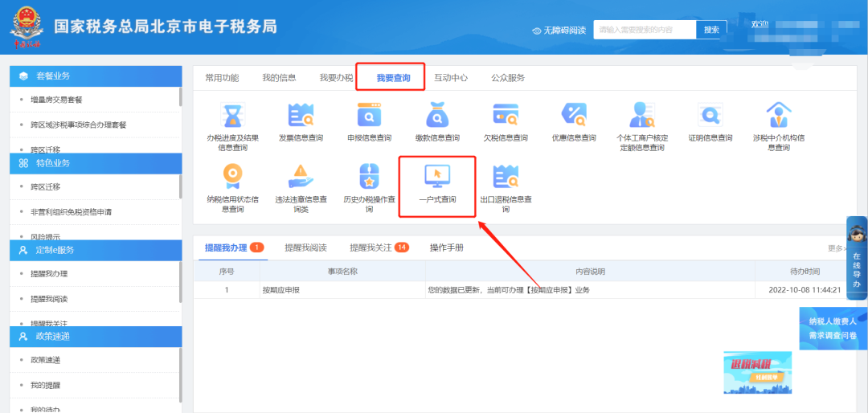Open 纳税人缴费人需求调查问卷 banner

pos(833,329)
